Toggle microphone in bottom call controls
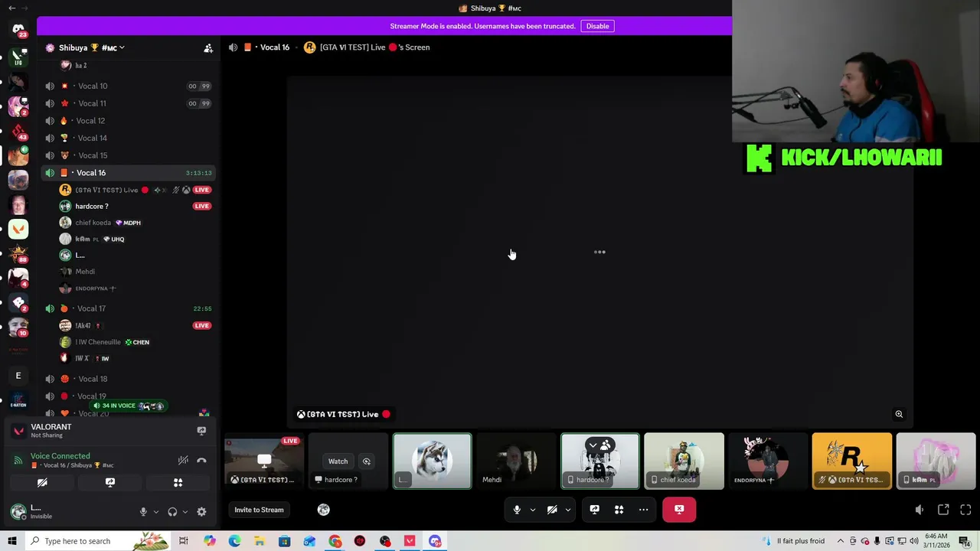 [x=517, y=510]
